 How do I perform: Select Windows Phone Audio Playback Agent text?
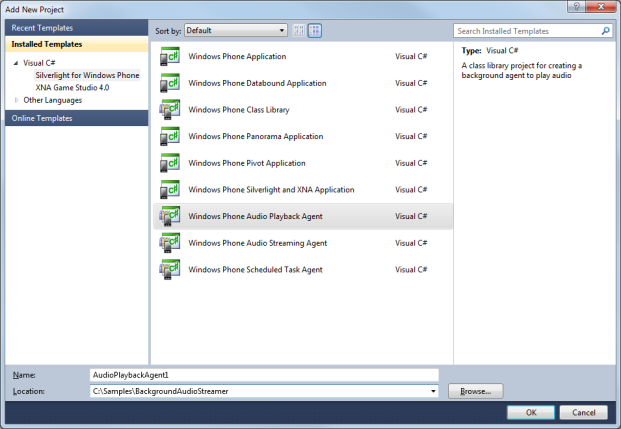click(255, 216)
